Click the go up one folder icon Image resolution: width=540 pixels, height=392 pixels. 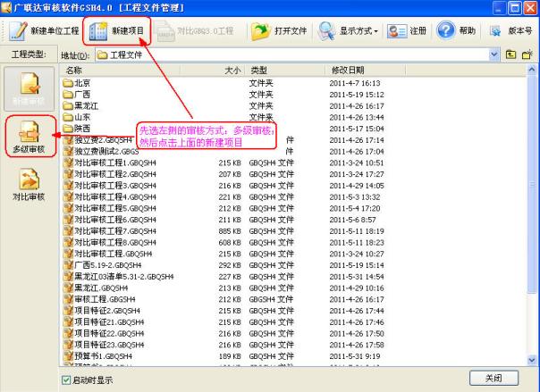click(x=510, y=55)
